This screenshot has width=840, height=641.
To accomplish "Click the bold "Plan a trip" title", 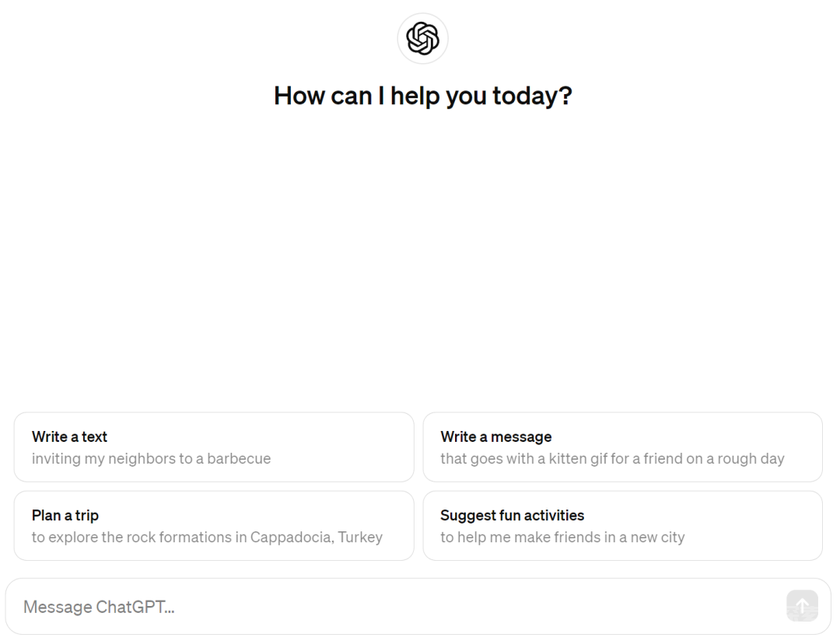I will click(x=65, y=516).
